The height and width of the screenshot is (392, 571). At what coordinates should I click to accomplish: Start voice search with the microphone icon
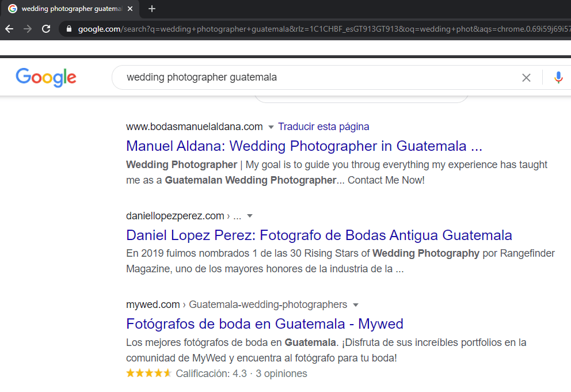[x=558, y=78]
